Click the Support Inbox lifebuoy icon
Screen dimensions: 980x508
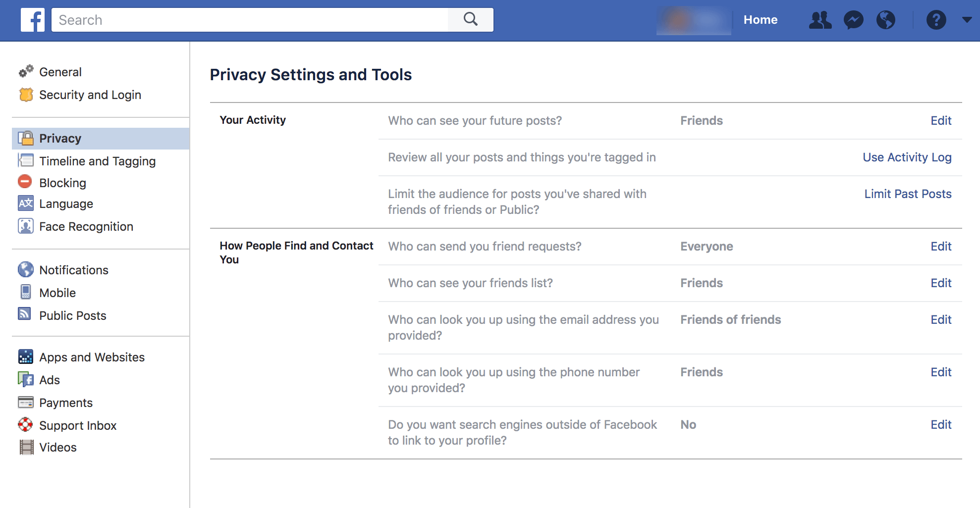click(25, 425)
